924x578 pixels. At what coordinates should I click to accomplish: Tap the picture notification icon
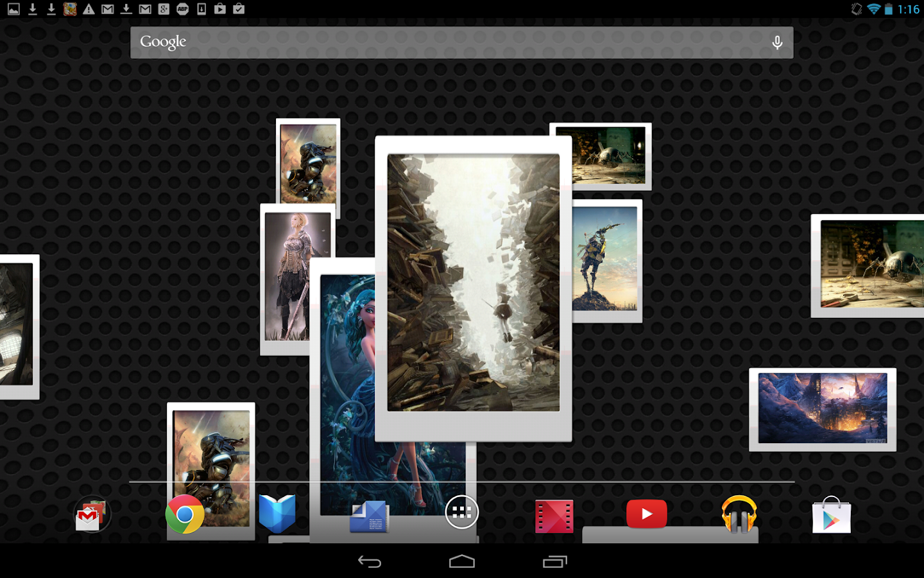pyautogui.click(x=13, y=9)
